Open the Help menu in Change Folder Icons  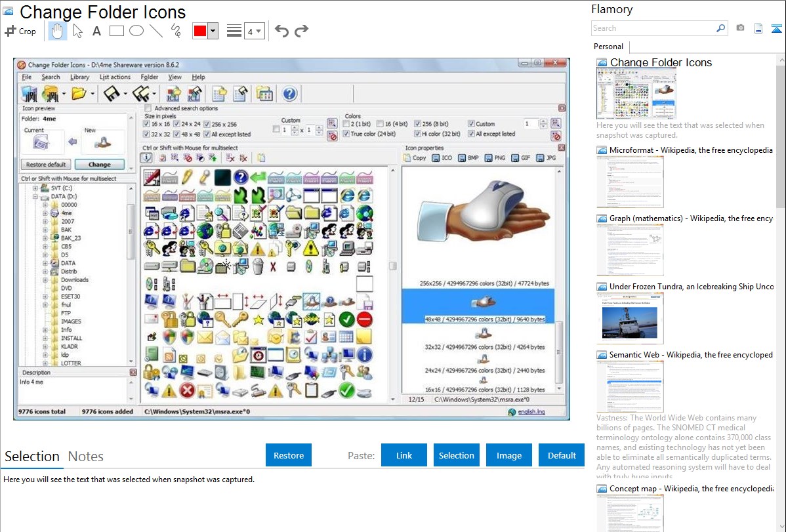[199, 77]
